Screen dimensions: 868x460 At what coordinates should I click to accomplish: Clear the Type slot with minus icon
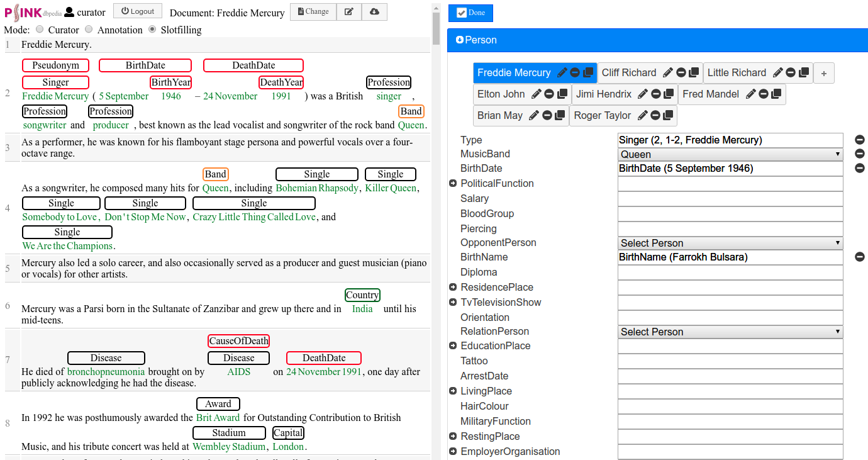[x=860, y=140]
